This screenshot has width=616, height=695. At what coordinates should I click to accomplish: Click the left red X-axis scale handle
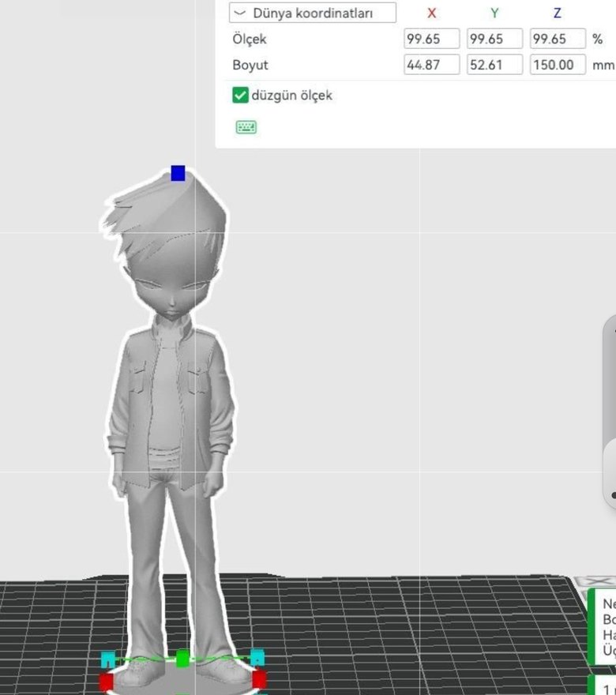pyautogui.click(x=107, y=681)
